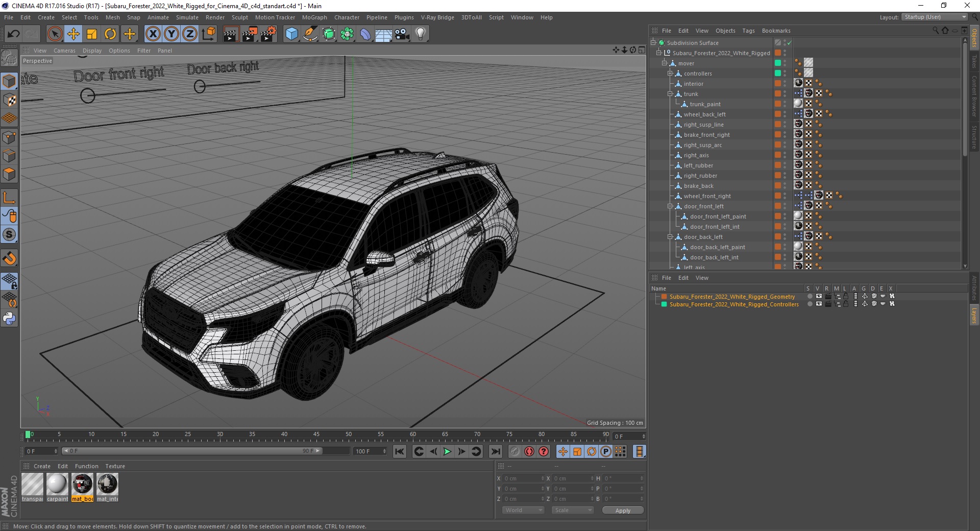
Task: Collapse the mover object tree node
Action: (665, 63)
